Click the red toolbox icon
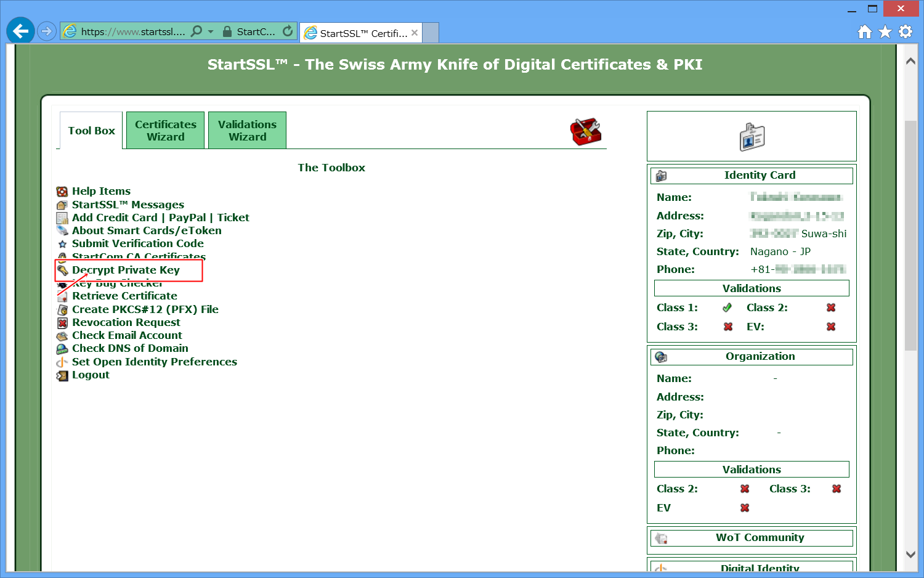The image size is (924, 578). (x=585, y=131)
